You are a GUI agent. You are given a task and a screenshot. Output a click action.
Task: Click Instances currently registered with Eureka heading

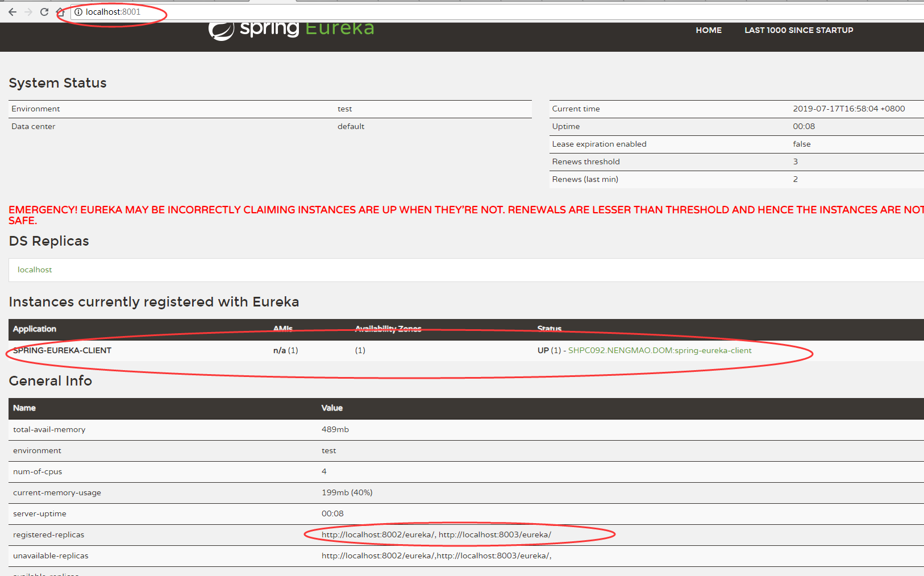coord(154,302)
